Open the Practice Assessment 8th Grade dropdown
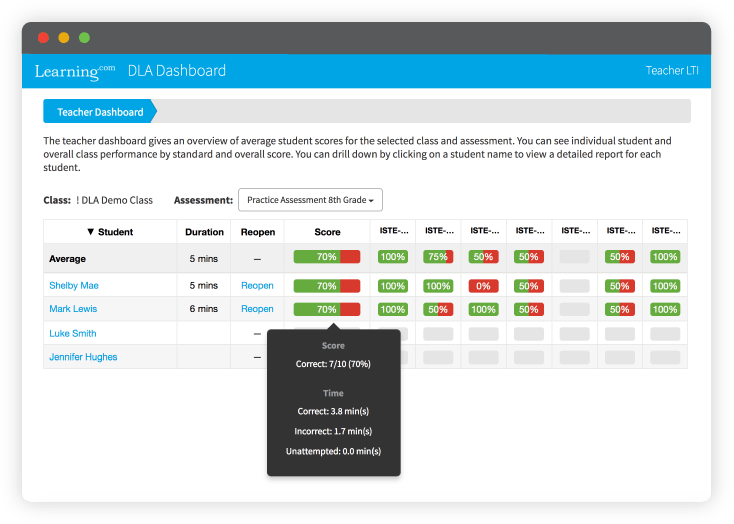The width and height of the screenshot is (734, 524). (310, 200)
